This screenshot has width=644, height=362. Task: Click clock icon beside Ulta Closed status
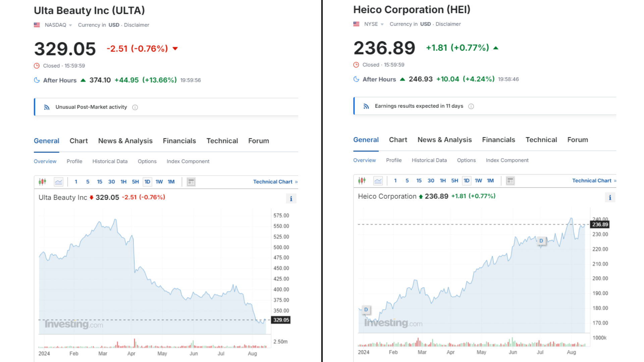[37, 66]
